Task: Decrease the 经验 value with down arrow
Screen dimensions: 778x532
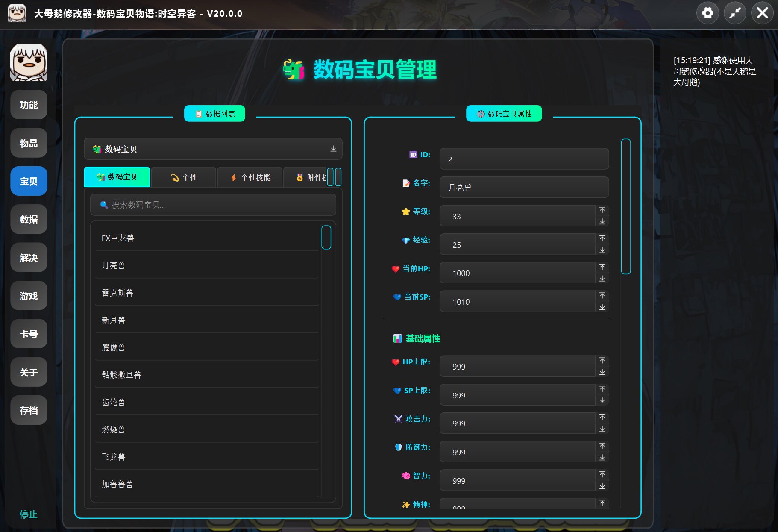Action: pyautogui.click(x=602, y=250)
